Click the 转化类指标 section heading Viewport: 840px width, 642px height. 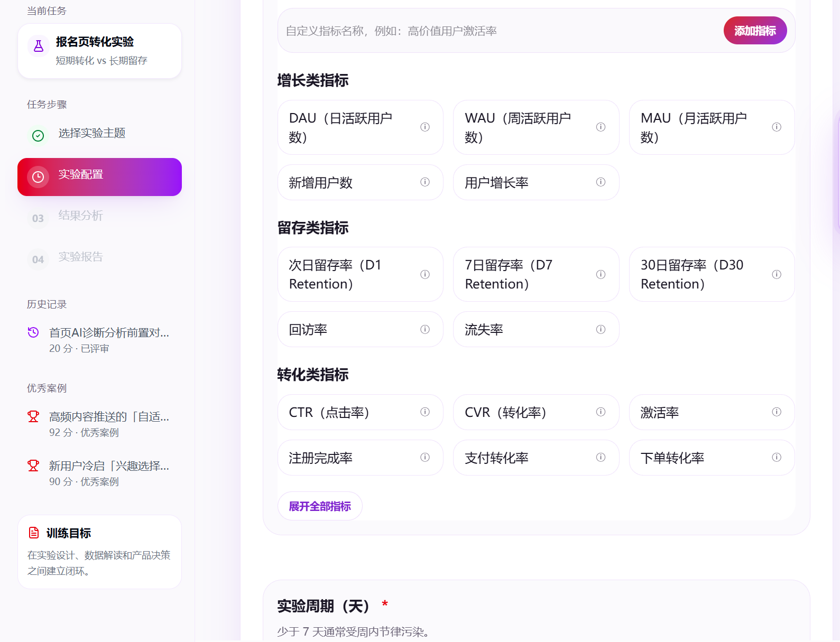point(313,375)
